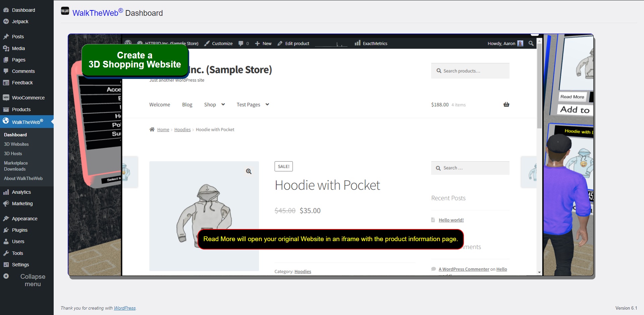The height and width of the screenshot is (315, 644).
Task: Open the New content admin bar menu
Action: (x=263, y=43)
